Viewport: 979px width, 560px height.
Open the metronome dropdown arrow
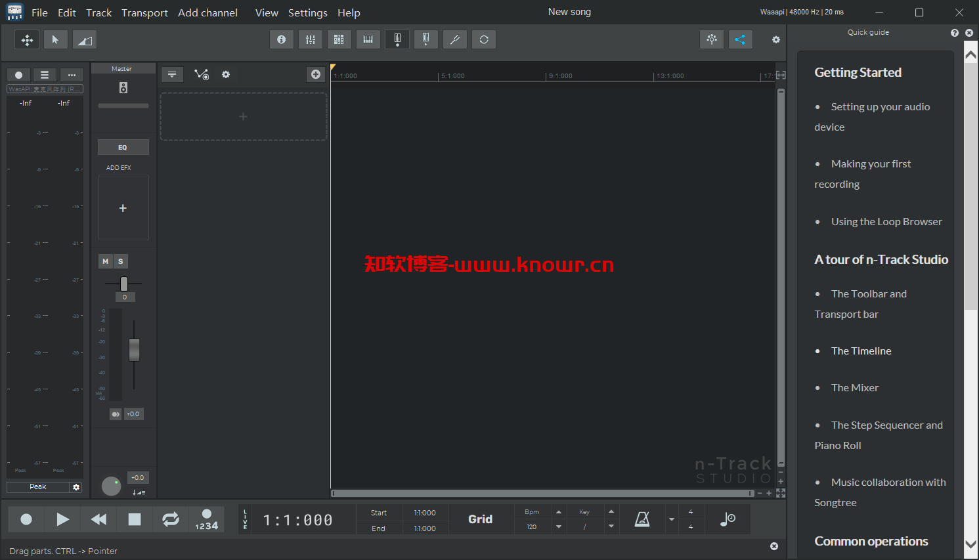[672, 519]
